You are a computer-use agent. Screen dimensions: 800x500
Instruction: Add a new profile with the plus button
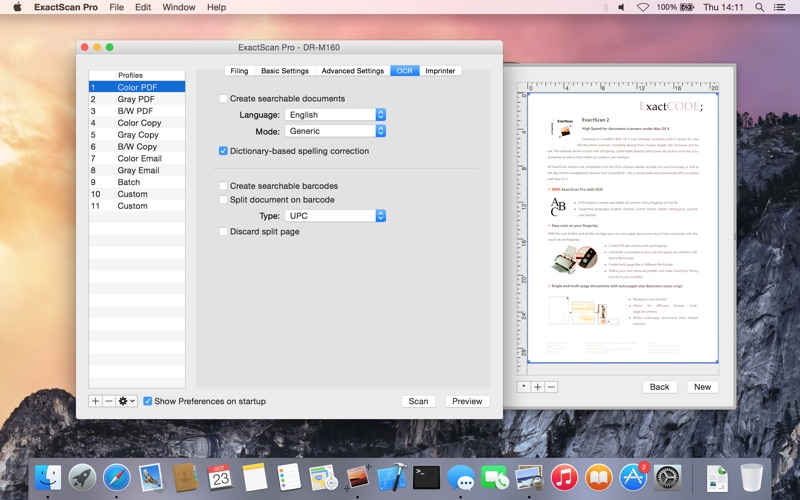pyautogui.click(x=95, y=401)
